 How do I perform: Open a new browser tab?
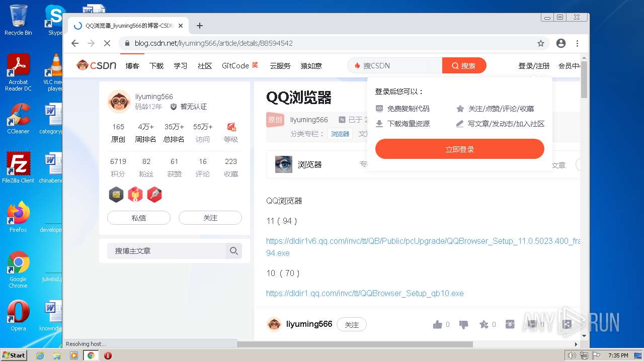click(x=200, y=26)
